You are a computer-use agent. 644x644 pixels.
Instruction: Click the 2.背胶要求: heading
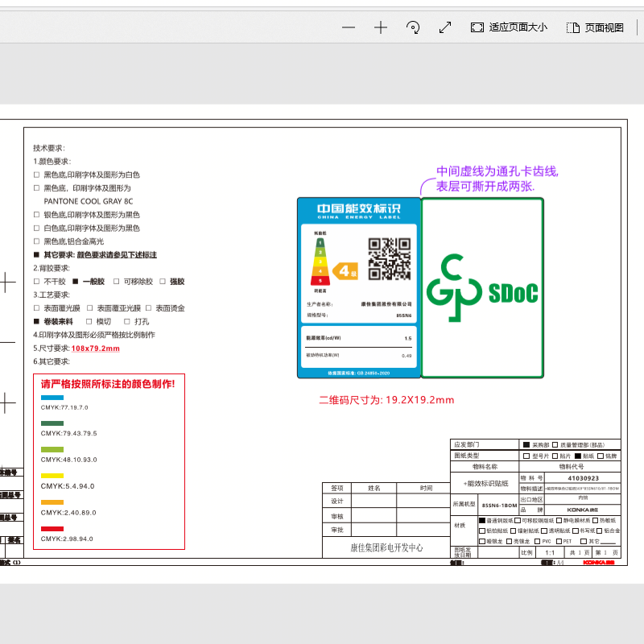click(52, 268)
